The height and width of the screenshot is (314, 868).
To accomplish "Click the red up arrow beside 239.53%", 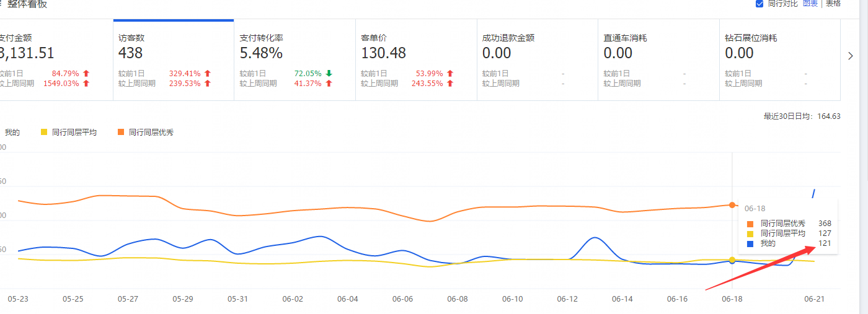I will pos(208,83).
